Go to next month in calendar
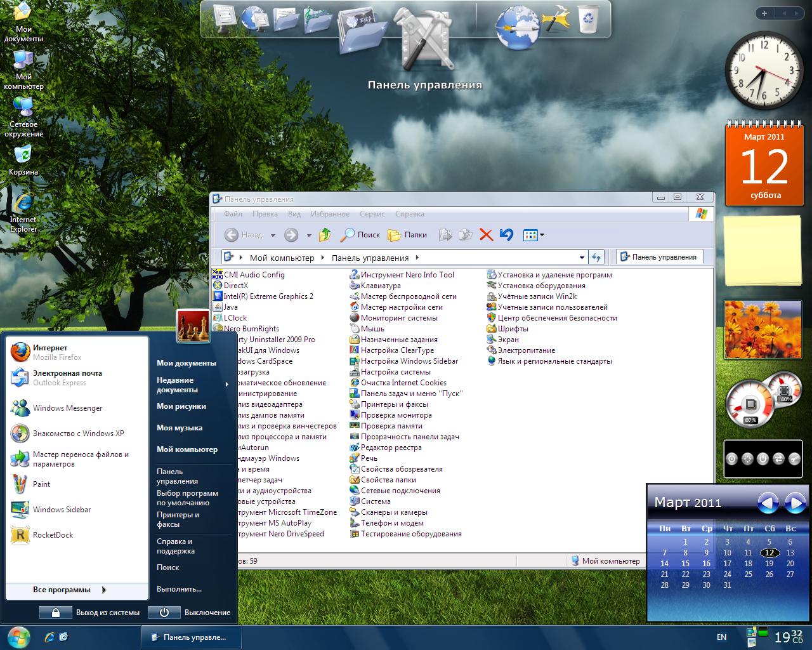Viewport: 812px width, 650px height. tap(795, 503)
